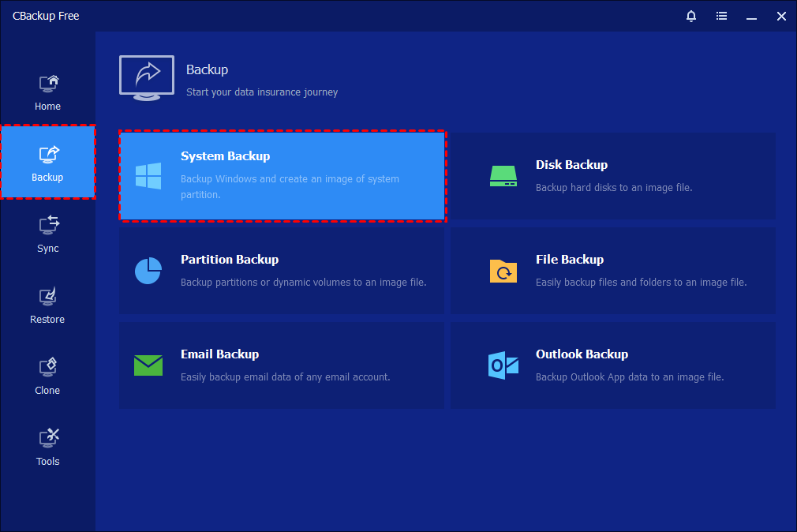Minimize the CBackup Free window

tap(751, 16)
